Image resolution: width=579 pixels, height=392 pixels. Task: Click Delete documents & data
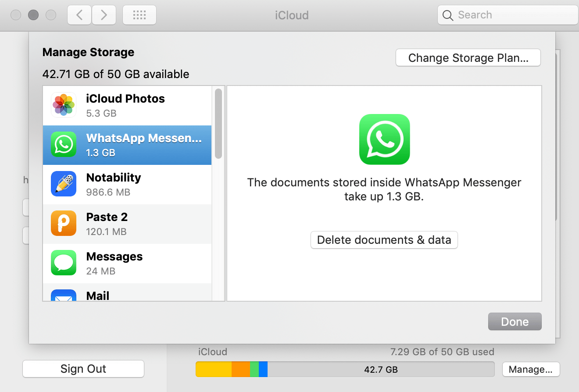[384, 240]
